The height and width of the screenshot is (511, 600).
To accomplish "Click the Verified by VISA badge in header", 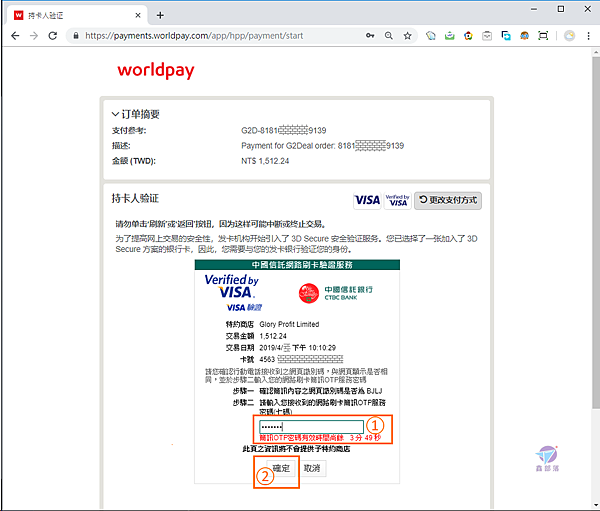I will pos(398,200).
